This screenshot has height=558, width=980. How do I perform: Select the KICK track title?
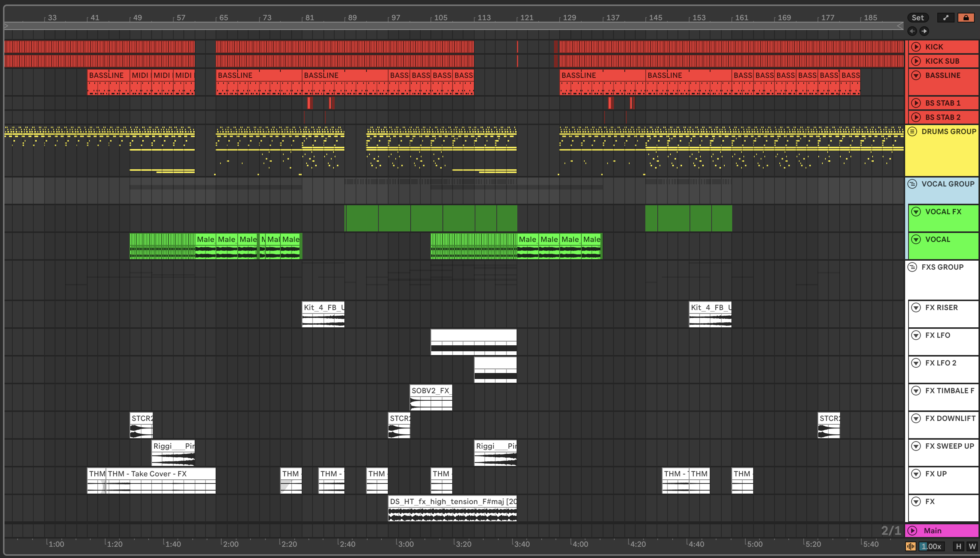[934, 47]
